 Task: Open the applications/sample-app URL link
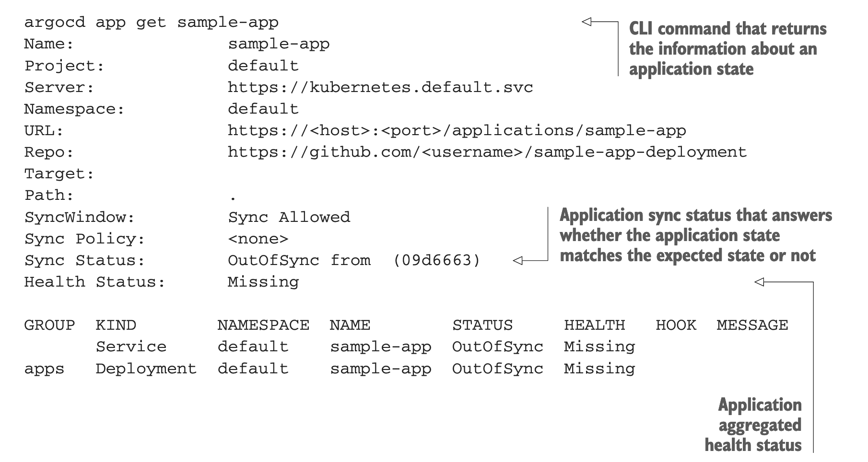click(457, 130)
